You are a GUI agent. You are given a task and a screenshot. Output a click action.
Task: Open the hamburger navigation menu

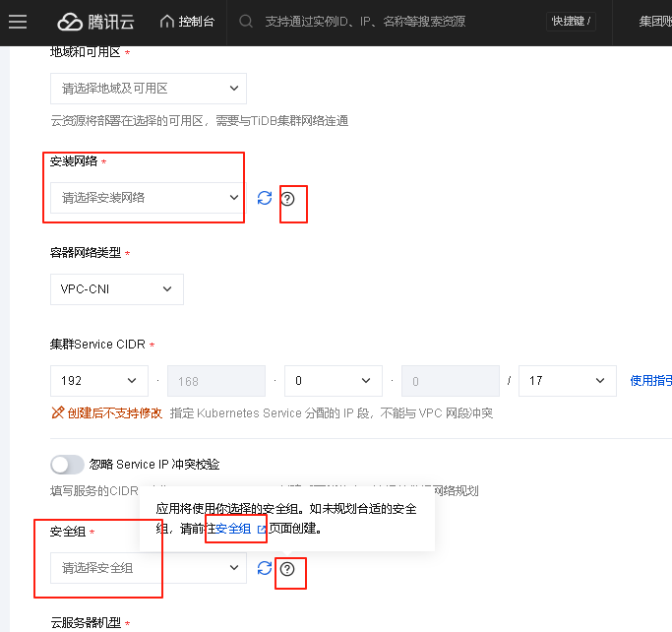[x=18, y=22]
